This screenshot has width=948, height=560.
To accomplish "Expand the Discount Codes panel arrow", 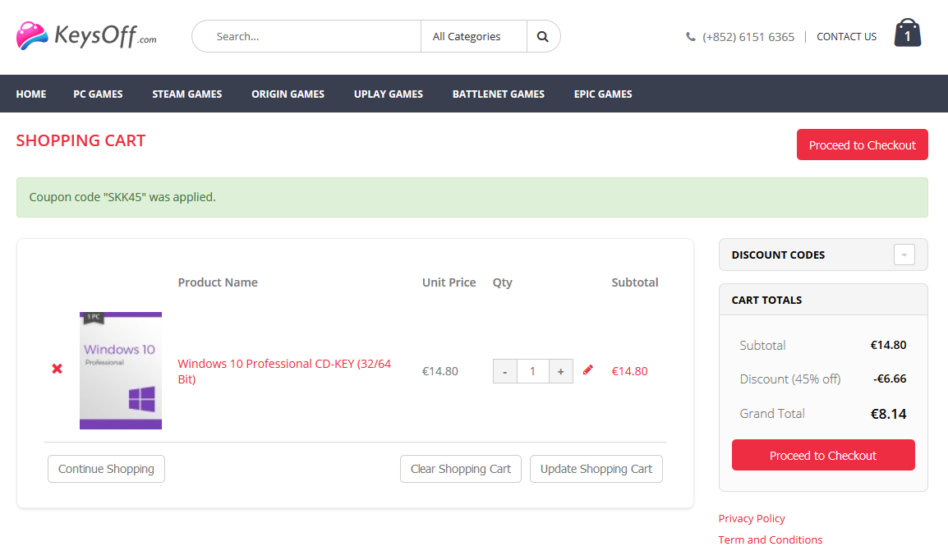I will pos(904,255).
